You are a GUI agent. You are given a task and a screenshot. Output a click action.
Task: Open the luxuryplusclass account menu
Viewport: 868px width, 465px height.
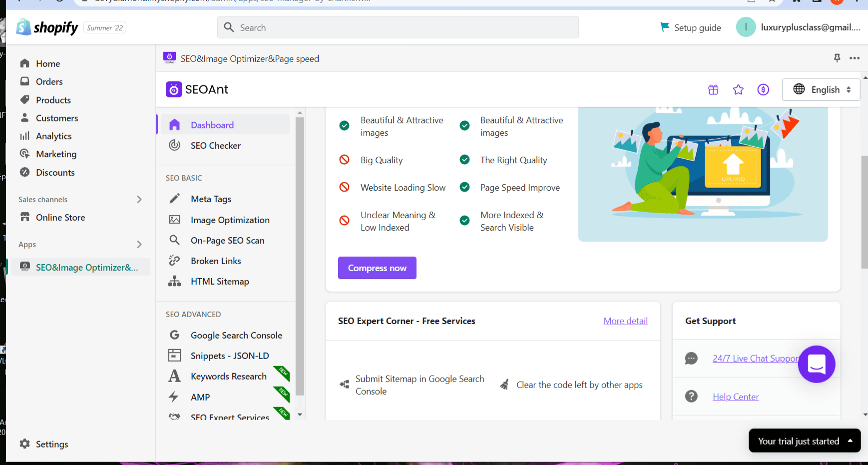coord(798,27)
